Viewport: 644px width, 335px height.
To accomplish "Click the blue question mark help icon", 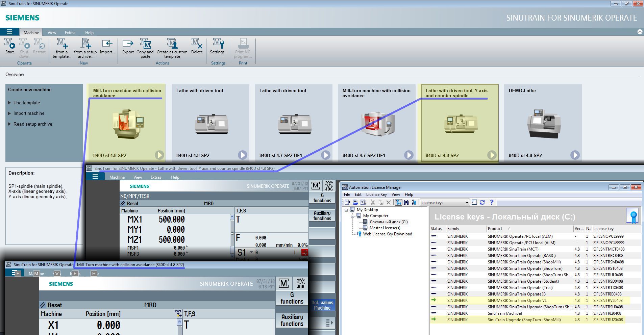I will 492,202.
